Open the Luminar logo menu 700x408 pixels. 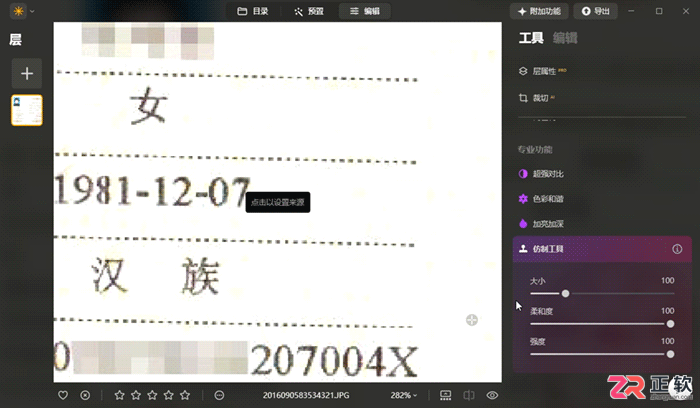(22, 11)
